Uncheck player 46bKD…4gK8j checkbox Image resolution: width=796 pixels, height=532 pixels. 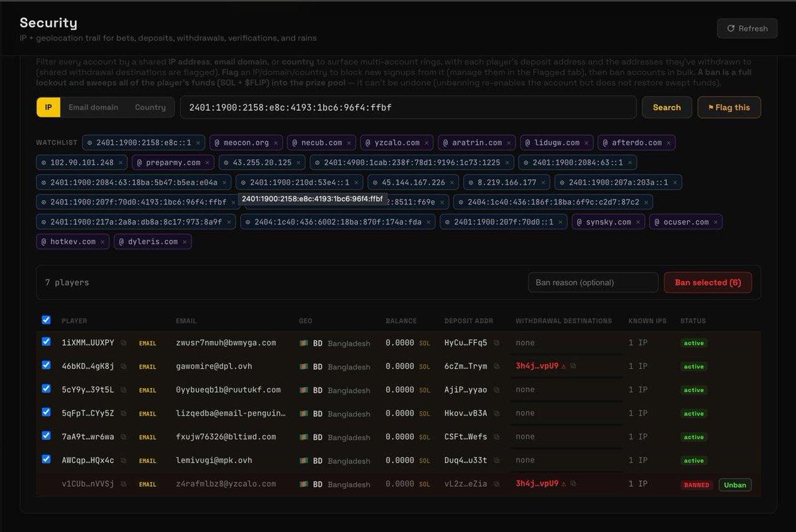tap(46, 365)
